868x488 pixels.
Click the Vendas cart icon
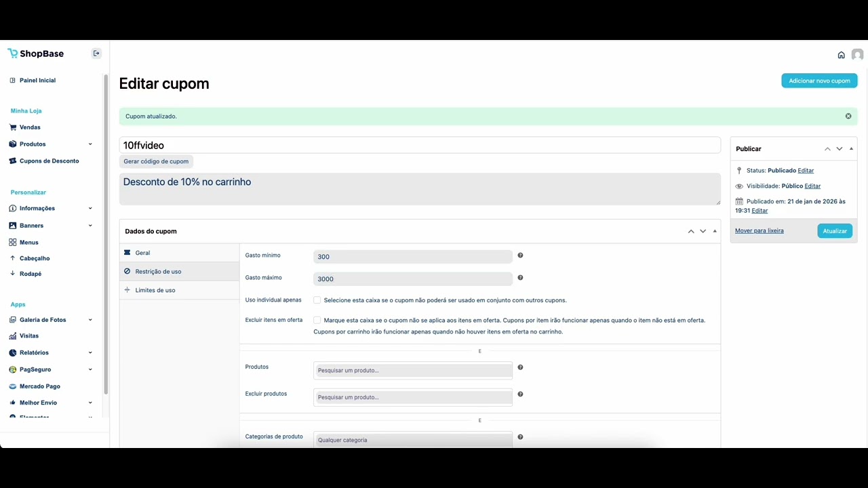13,127
